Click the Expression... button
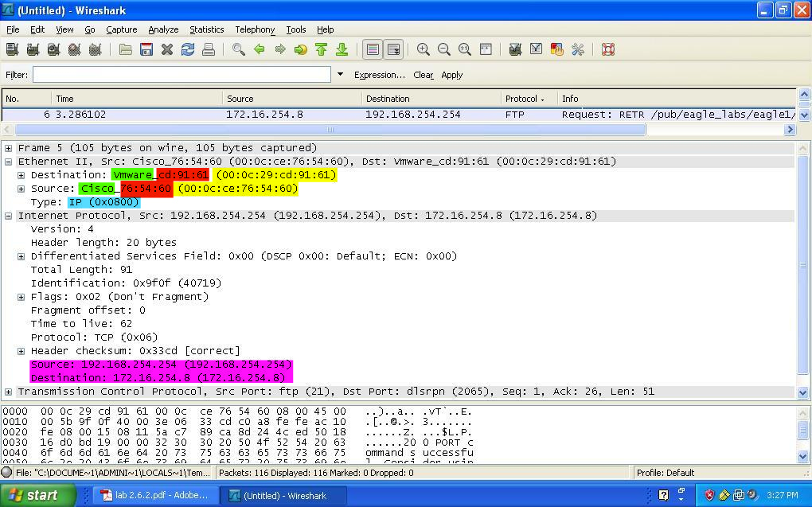 380,75
